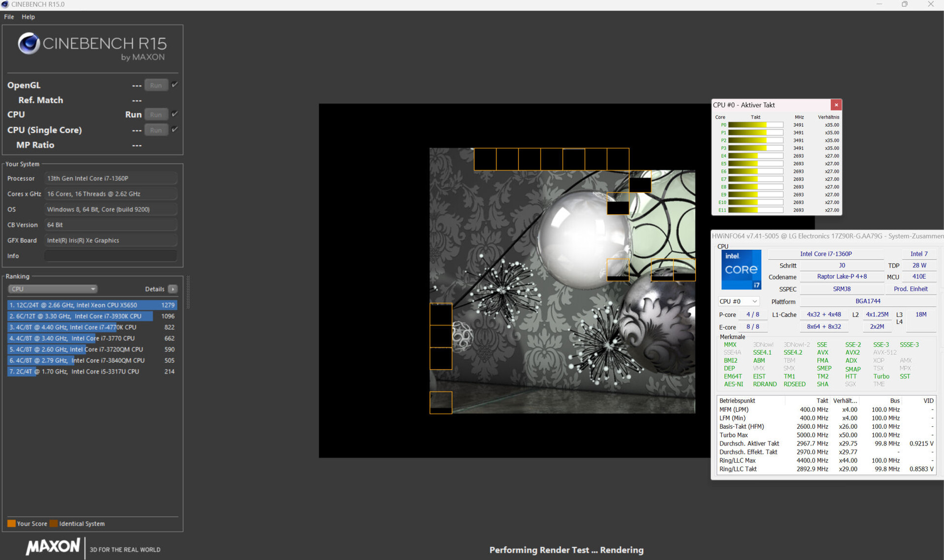944x560 pixels.
Task: Click the Cinebench icon in title bar
Action: (5, 4)
